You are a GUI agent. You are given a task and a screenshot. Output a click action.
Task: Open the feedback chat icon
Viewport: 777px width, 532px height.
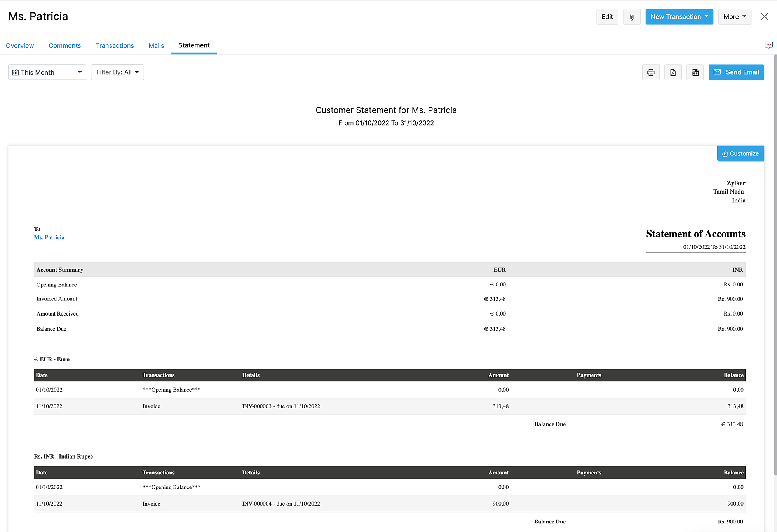point(768,45)
